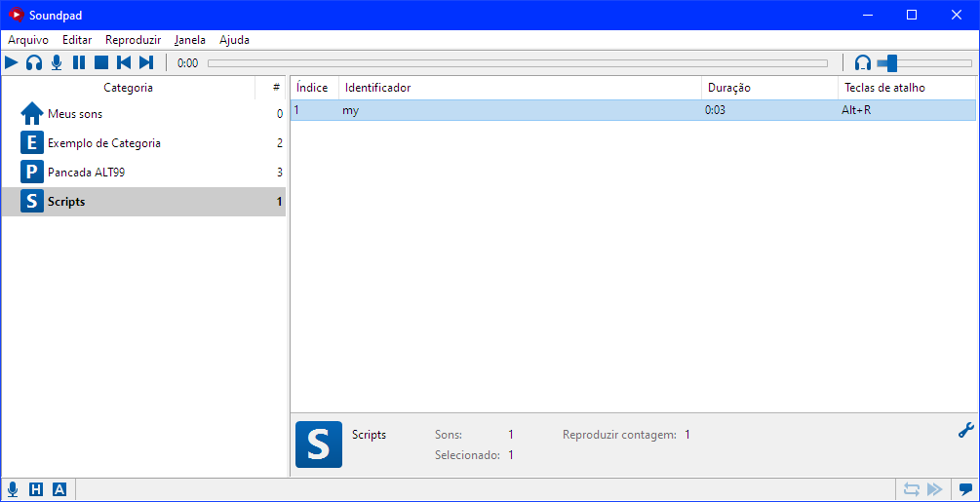
Task: Skip to previous sound
Action: tap(124, 62)
